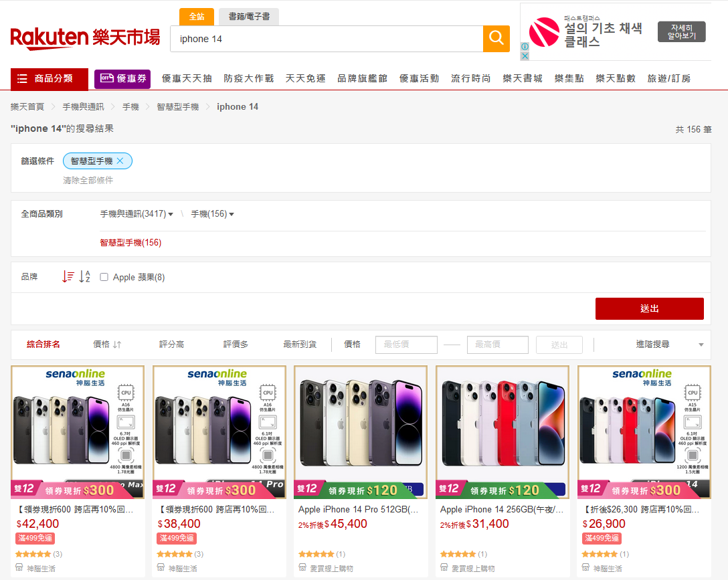Sort results by 評價多
Image resolution: width=728 pixels, height=580 pixels.
[x=236, y=345]
